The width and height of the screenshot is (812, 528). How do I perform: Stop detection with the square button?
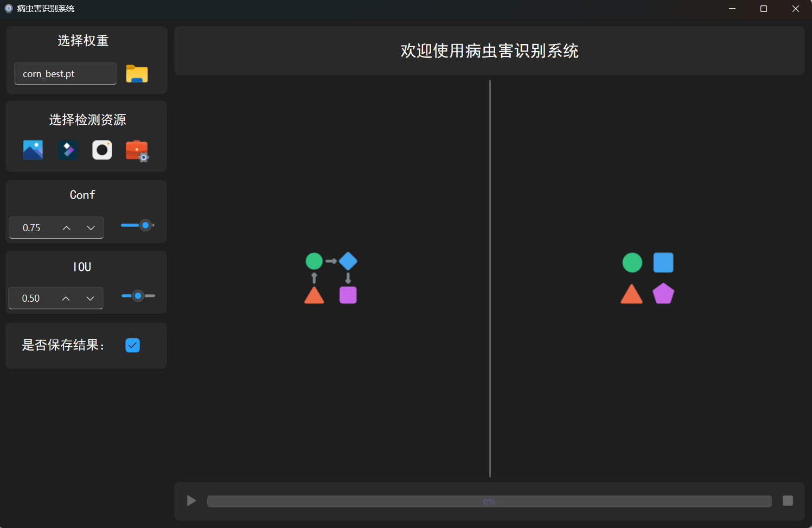(788, 500)
